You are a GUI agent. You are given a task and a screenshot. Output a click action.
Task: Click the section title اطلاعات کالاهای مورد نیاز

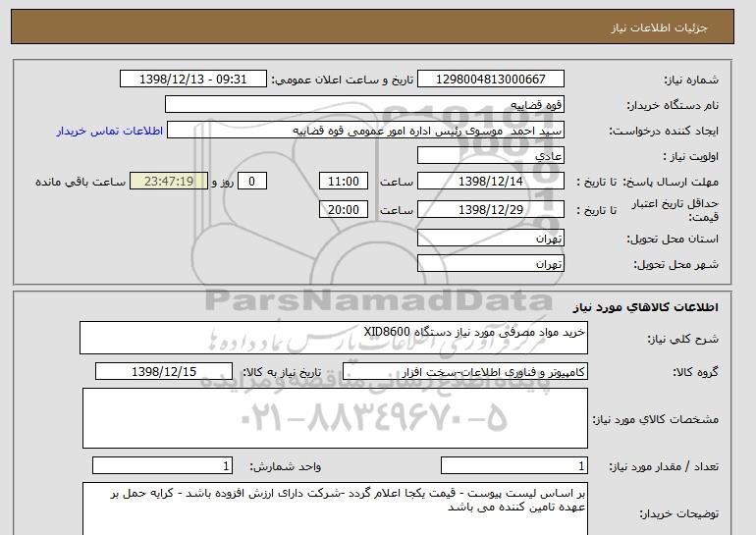point(645,307)
